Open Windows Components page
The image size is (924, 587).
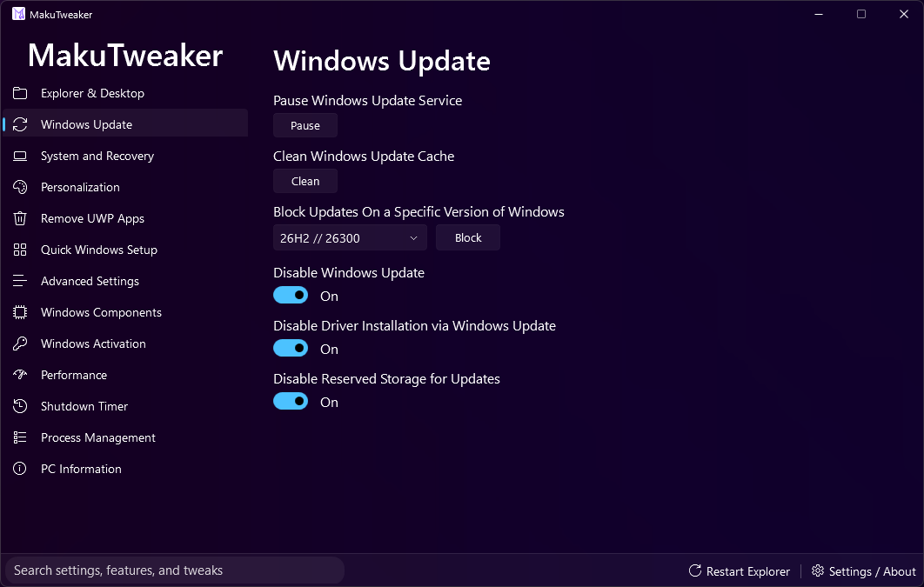coord(125,312)
